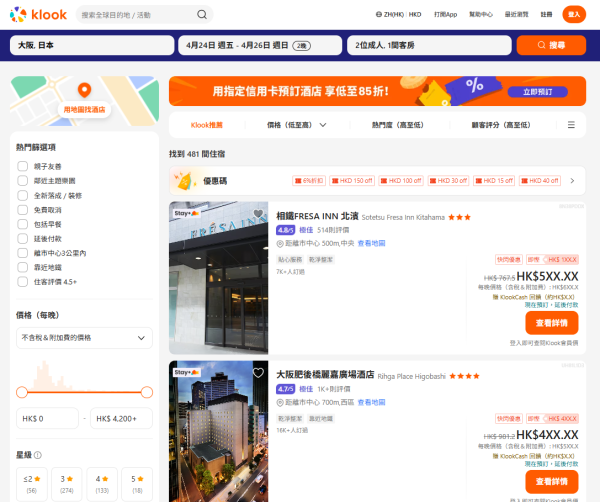Check the 延後付款 filter
The height and width of the screenshot is (502, 600).
(23, 238)
